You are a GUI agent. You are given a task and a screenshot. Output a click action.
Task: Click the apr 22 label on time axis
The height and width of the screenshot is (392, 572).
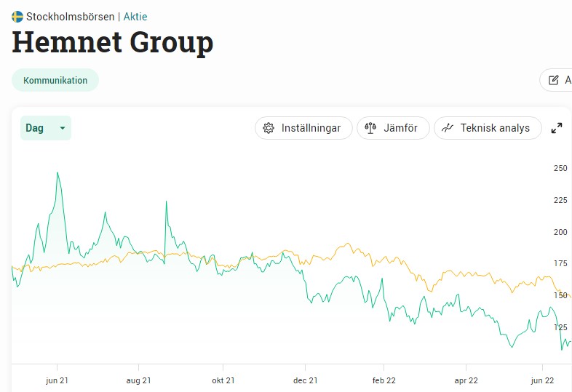[x=466, y=380]
